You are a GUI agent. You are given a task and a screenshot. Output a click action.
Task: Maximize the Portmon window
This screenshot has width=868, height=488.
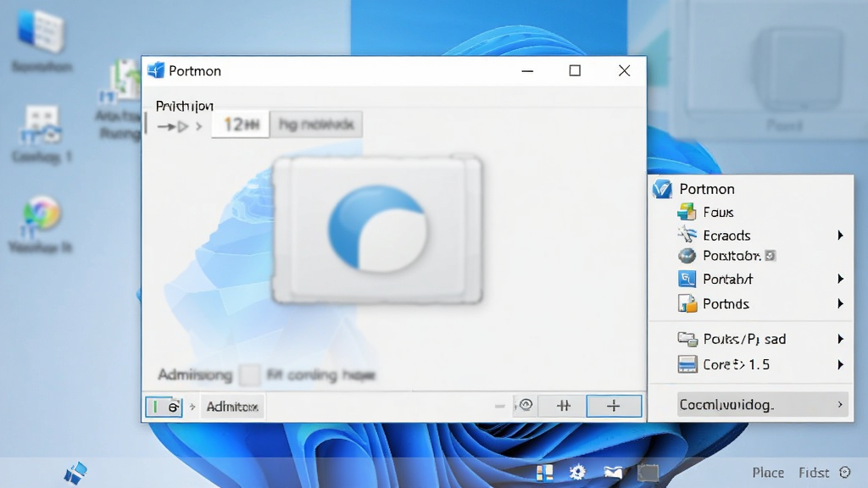pos(575,70)
